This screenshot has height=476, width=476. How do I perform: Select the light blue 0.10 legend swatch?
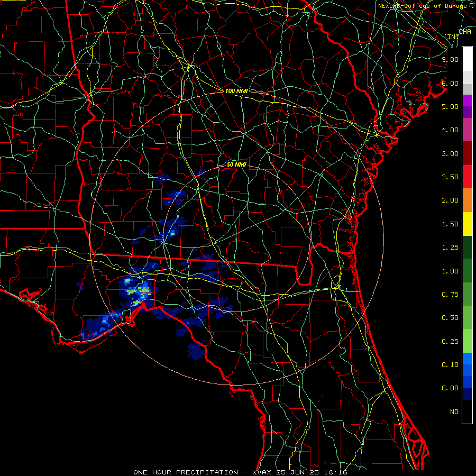coord(467,359)
